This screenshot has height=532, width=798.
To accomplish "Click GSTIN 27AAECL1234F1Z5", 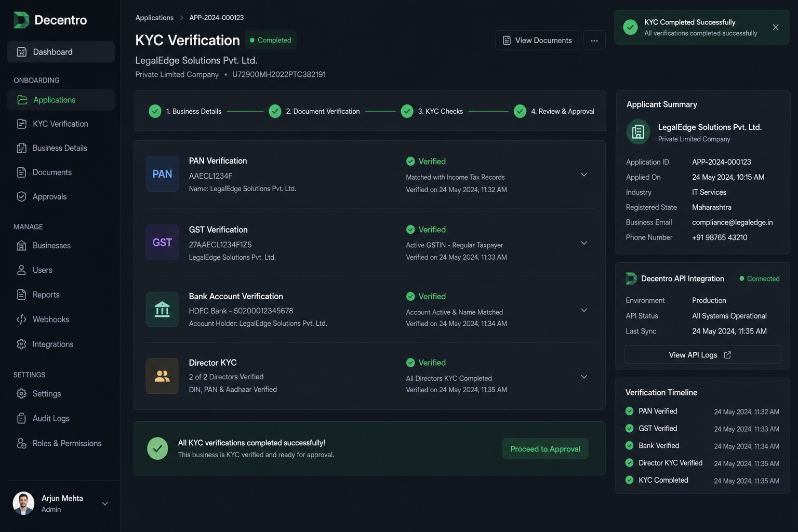I will point(220,245).
